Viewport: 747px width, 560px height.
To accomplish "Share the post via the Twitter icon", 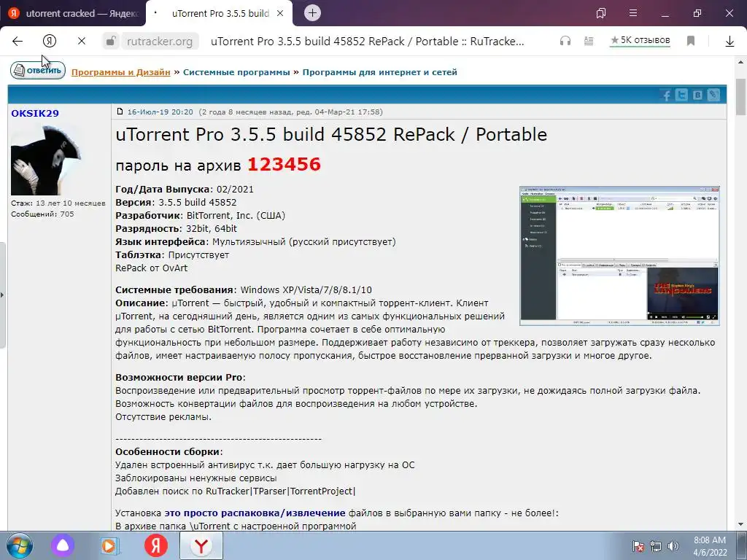I will tap(682, 95).
